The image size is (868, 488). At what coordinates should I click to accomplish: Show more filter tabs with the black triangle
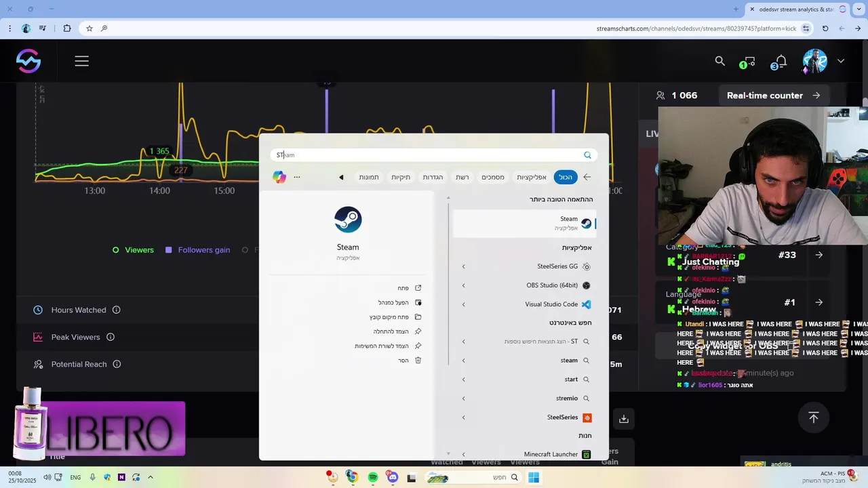coord(341,178)
